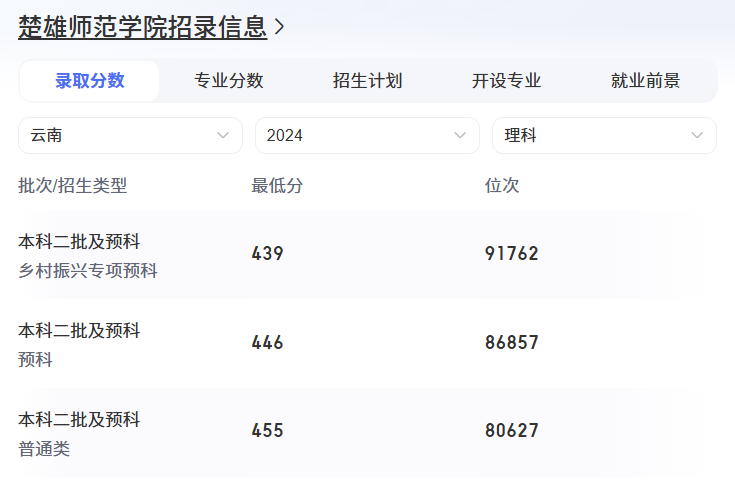Open the 招生计划 tab
Screen dimensions: 735x485
[x=368, y=81]
